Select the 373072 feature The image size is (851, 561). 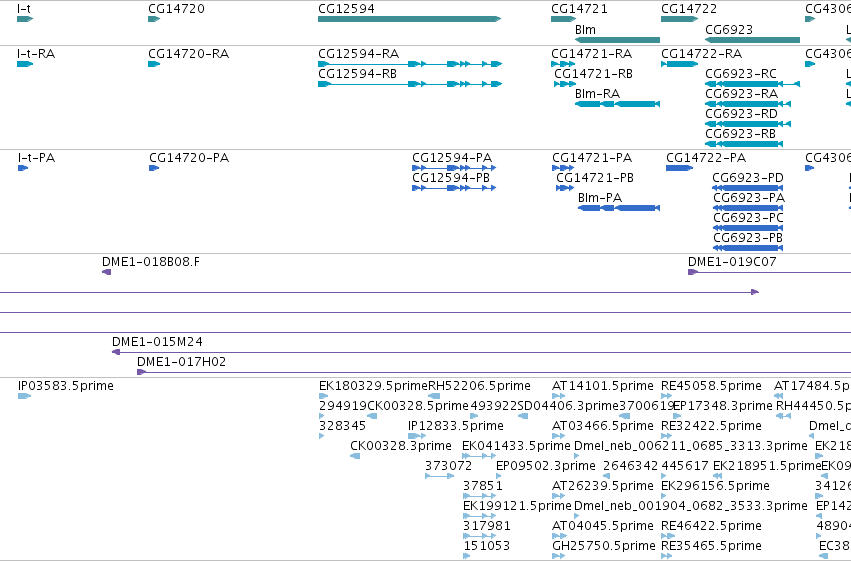[x=440, y=476]
